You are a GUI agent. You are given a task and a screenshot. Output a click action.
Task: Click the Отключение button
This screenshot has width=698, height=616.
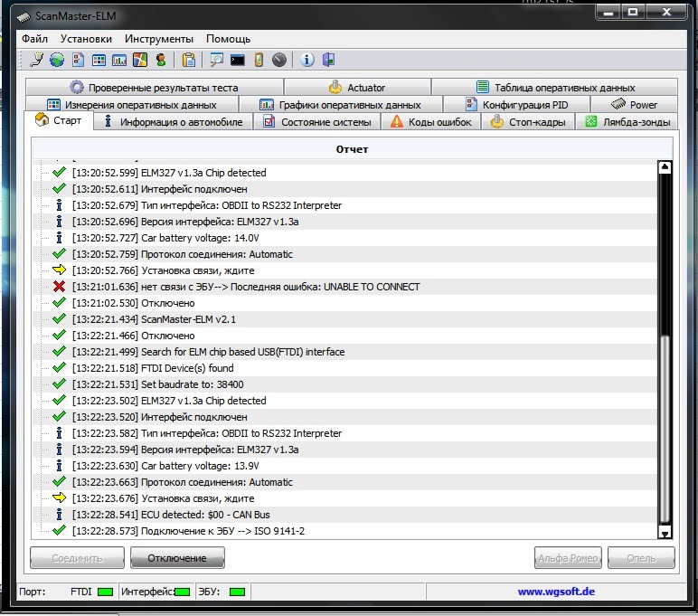(x=177, y=557)
